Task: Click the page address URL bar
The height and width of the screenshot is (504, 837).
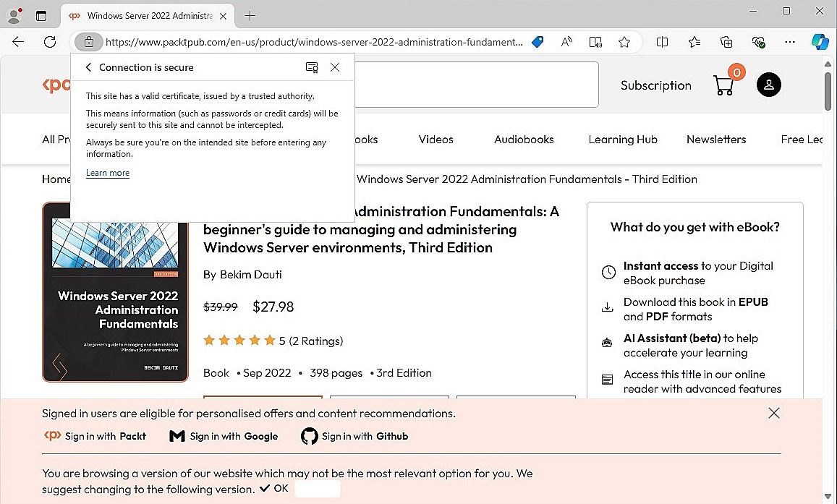Action: pyautogui.click(x=314, y=42)
